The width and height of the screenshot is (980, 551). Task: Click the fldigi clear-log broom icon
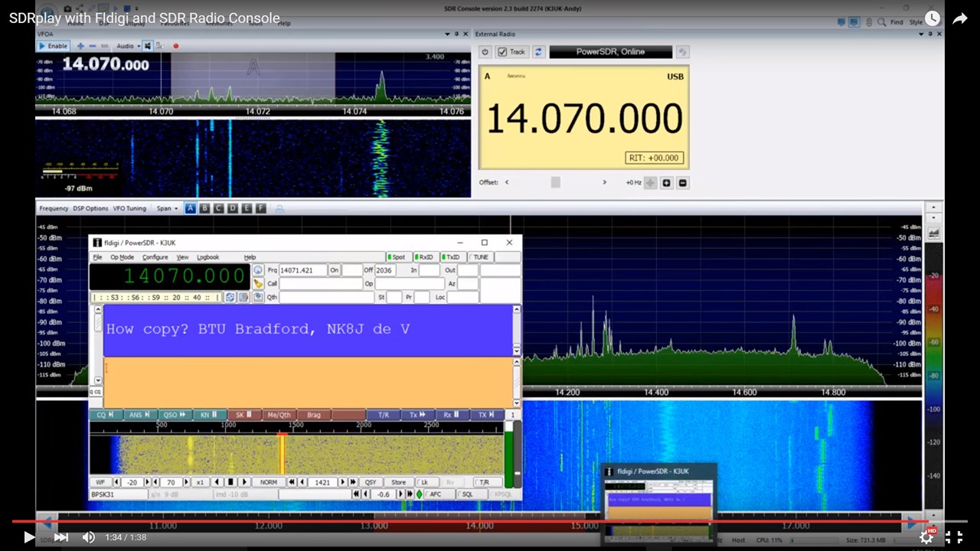258,284
